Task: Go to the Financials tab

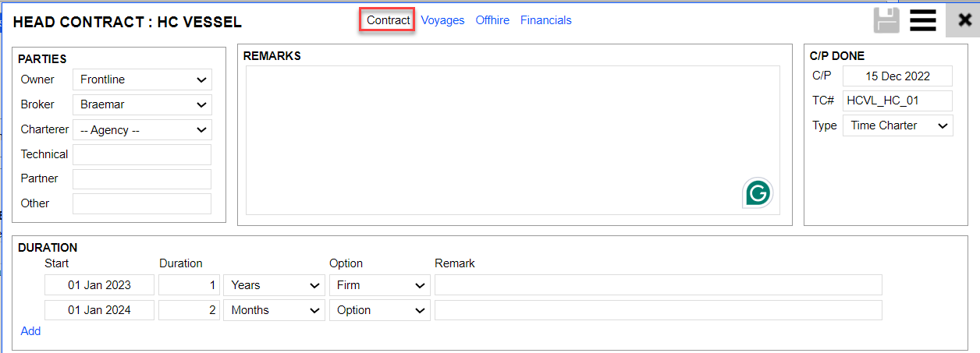Action: pos(545,20)
